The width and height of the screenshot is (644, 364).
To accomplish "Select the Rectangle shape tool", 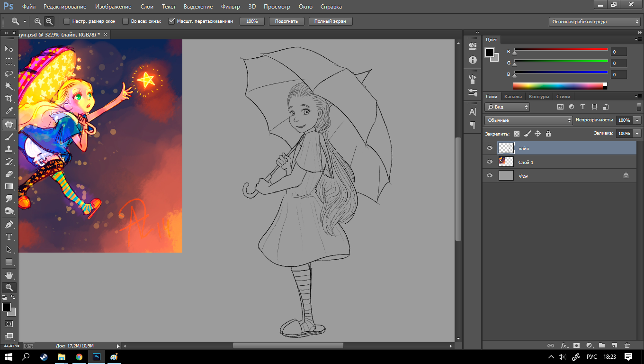I will click(x=9, y=262).
